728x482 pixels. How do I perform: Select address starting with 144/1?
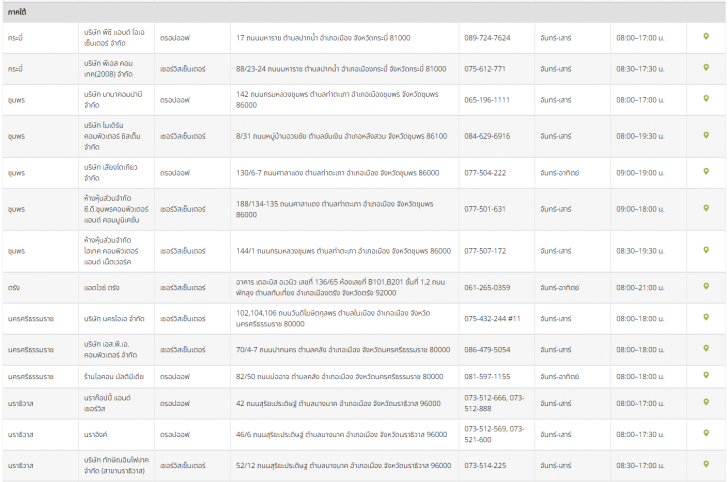(343, 251)
